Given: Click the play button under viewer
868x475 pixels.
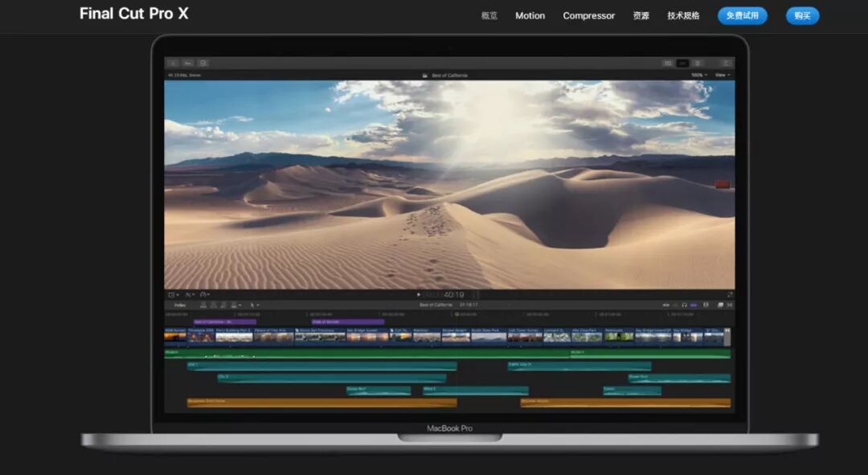Looking at the screenshot, I should tap(419, 294).
